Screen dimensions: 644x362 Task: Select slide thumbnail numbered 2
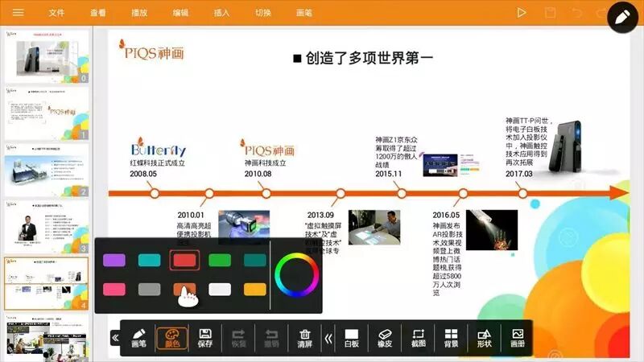[x=47, y=170]
